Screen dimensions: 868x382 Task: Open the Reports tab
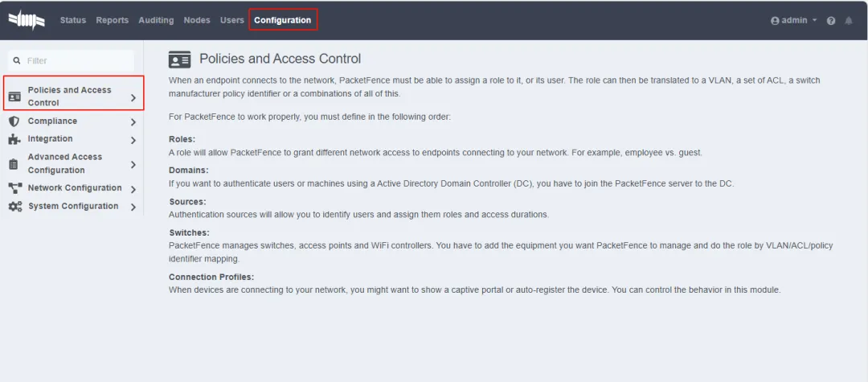112,20
